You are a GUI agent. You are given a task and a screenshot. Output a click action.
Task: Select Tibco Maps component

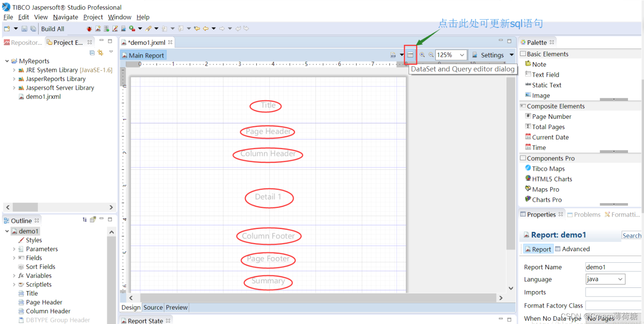pyautogui.click(x=545, y=169)
